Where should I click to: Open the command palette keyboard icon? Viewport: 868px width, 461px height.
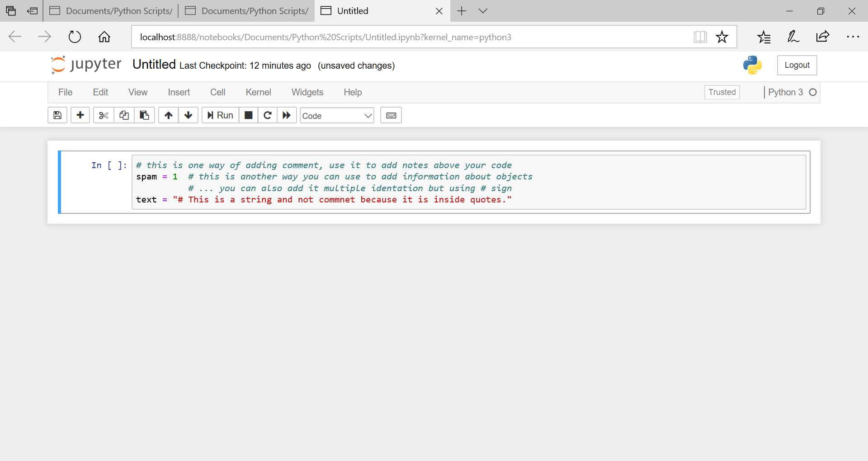click(391, 115)
